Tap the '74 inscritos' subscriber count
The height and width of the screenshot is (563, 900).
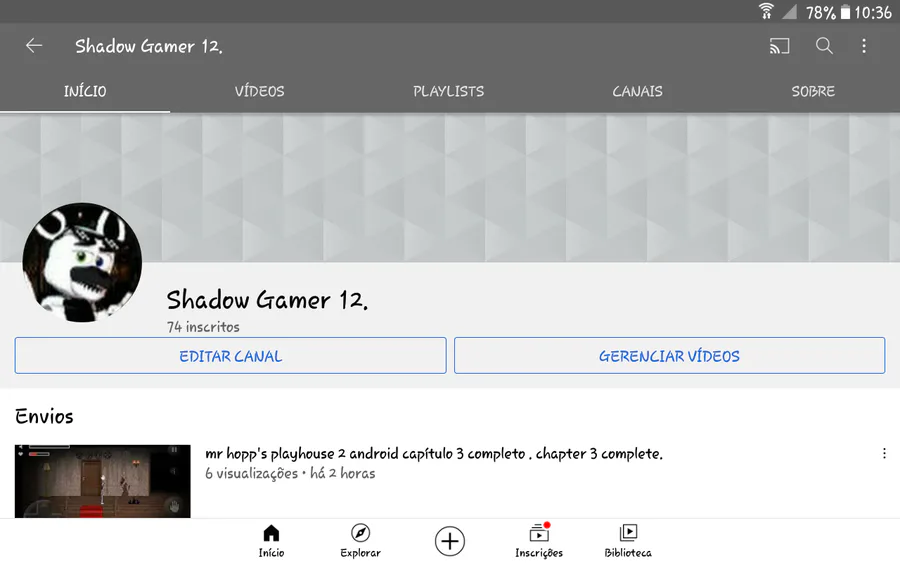point(203,327)
